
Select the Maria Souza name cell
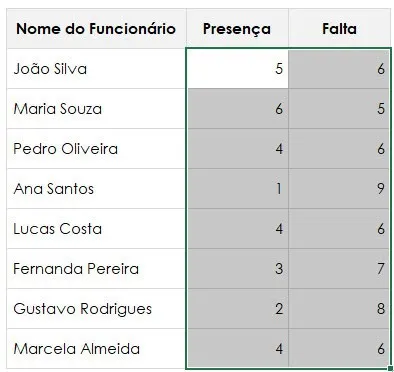pyautogui.click(x=96, y=109)
